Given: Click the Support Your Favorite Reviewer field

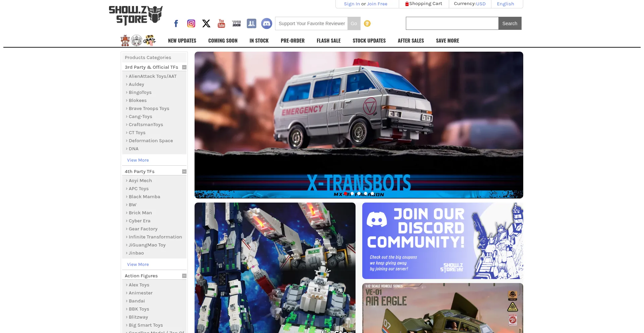Looking at the screenshot, I should coord(311,23).
